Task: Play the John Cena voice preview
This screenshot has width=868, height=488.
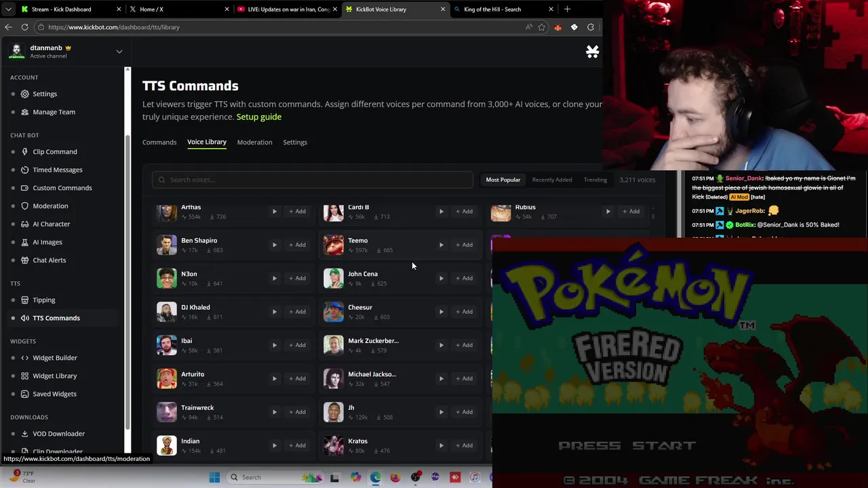Action: click(441, 278)
